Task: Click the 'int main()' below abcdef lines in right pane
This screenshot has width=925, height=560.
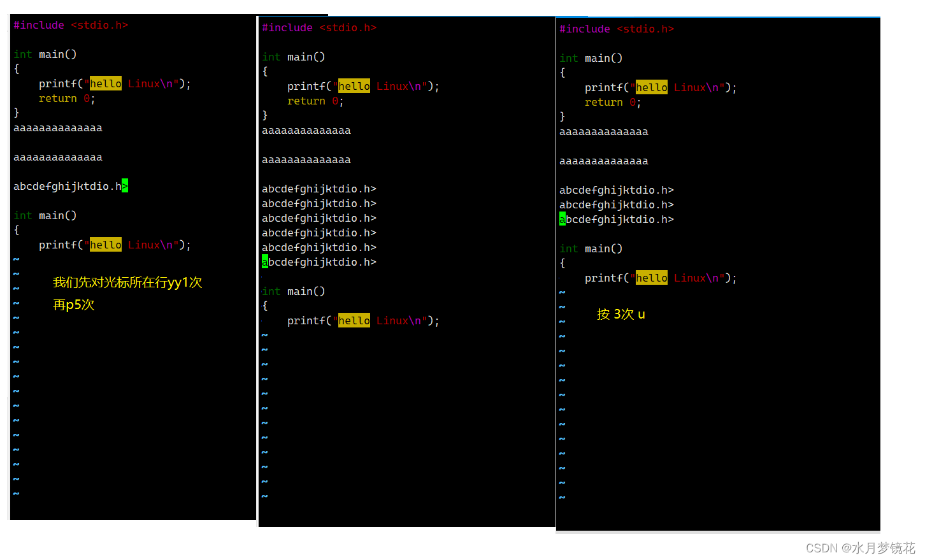Action: click(x=591, y=249)
